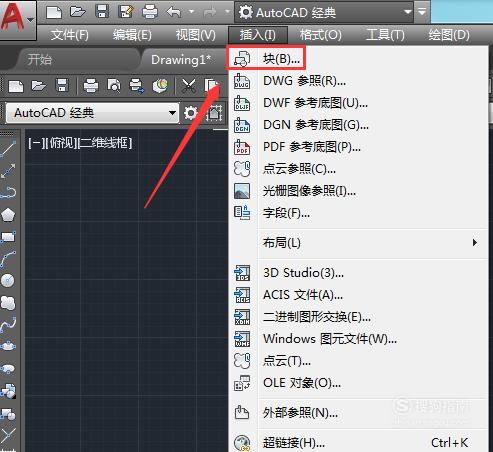Select the Spline tool

8,324
